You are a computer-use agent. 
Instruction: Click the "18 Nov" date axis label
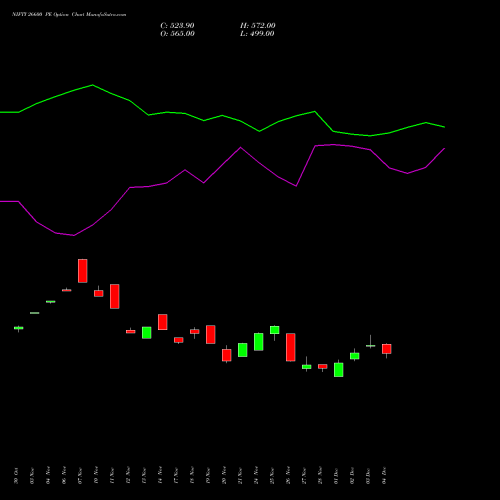(192, 476)
